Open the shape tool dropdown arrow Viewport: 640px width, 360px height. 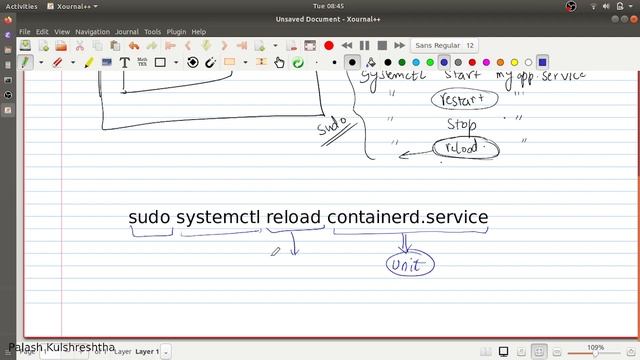click(x=176, y=62)
